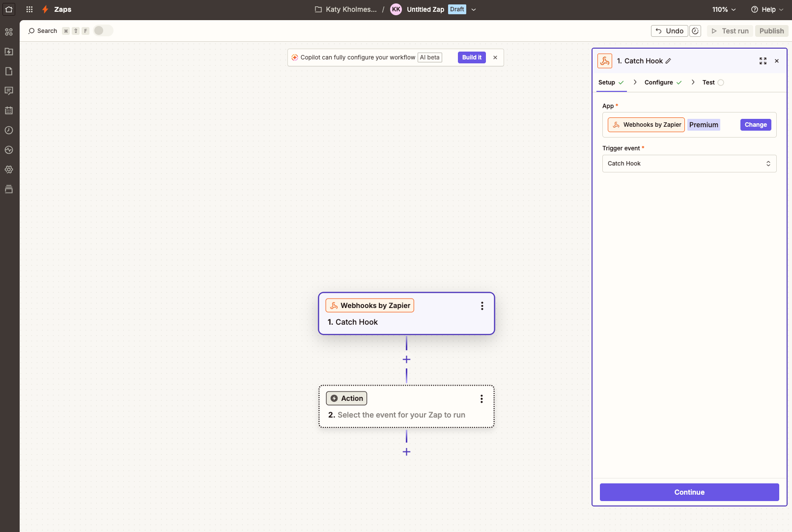Screen dimensions: 792x532
Task: Click the Continue button
Action: pos(689,492)
